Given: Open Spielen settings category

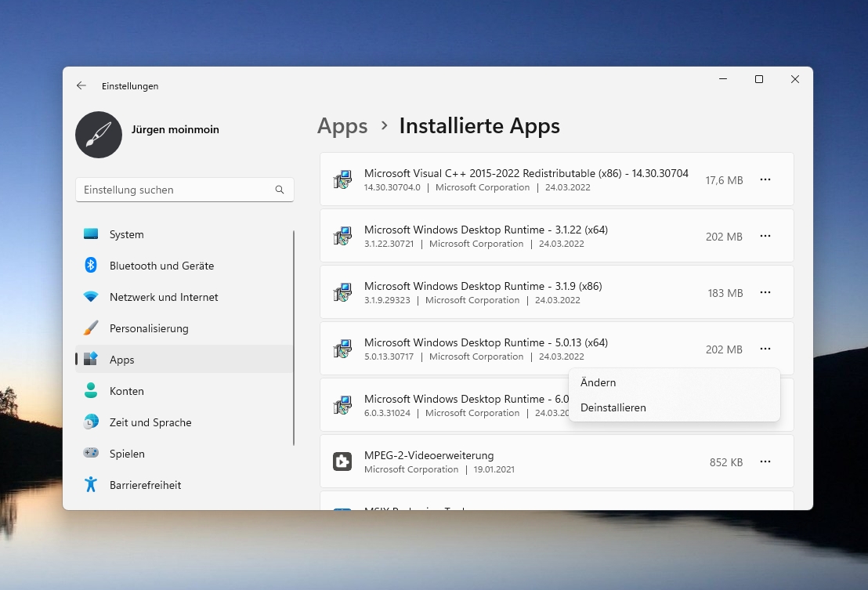Looking at the screenshot, I should coord(184,454).
